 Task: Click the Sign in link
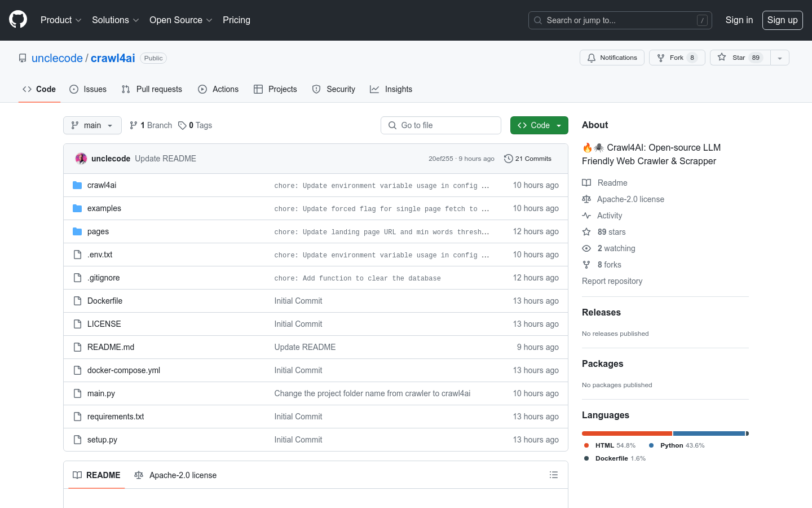739,20
